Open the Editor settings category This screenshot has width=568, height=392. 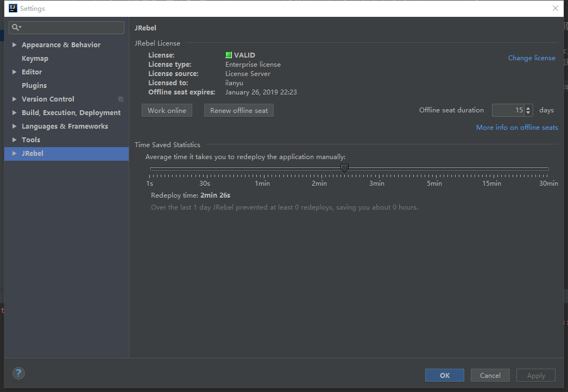pos(31,72)
